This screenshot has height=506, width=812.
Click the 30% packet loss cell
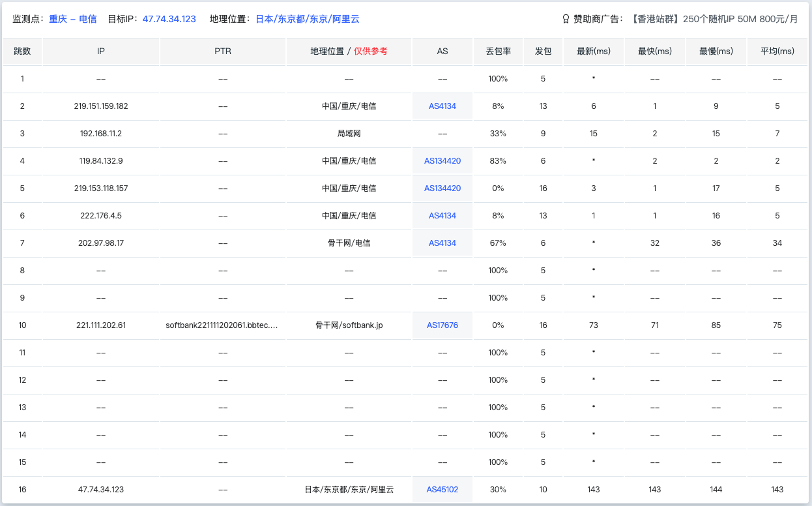pyautogui.click(x=498, y=490)
